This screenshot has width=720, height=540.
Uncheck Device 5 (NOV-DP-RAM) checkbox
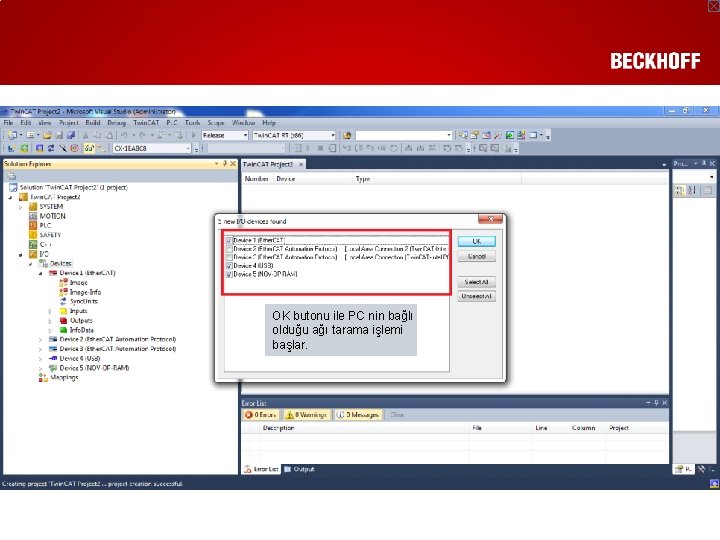tap(229, 274)
